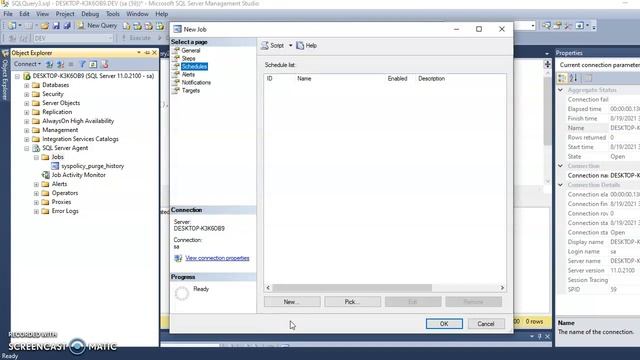The width and height of the screenshot is (640, 360).
Task: Open the View menu
Action: click(42, 14)
